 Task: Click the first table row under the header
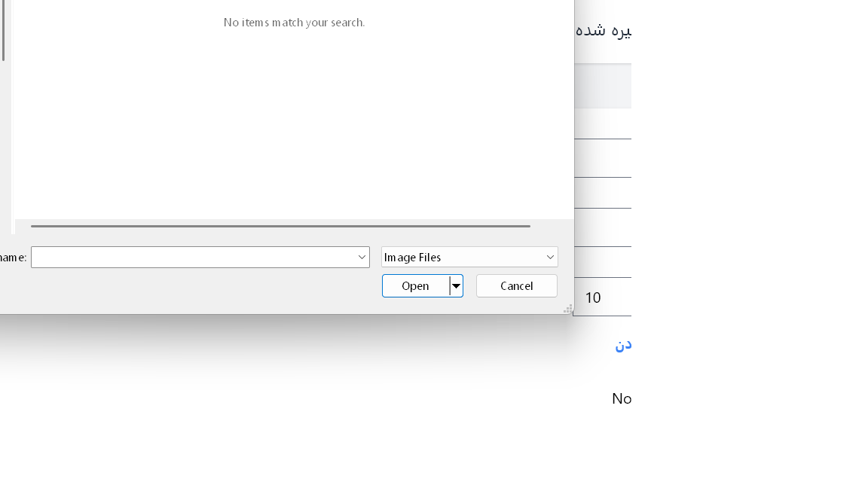click(603, 124)
